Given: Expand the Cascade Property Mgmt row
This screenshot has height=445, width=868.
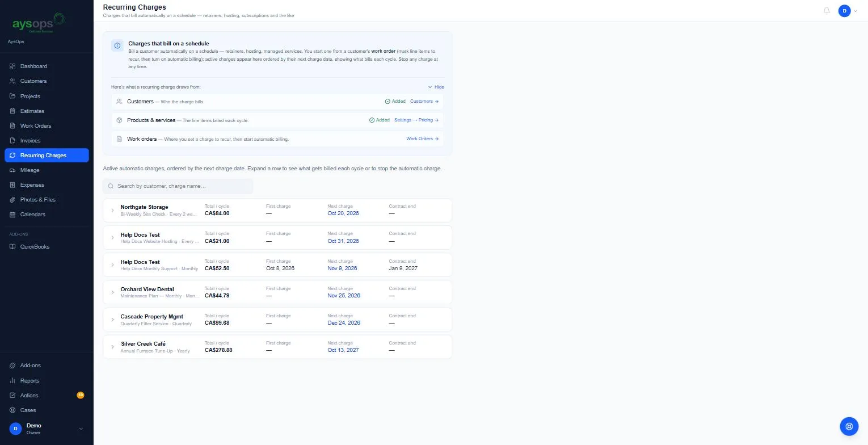Looking at the screenshot, I should click(x=112, y=320).
